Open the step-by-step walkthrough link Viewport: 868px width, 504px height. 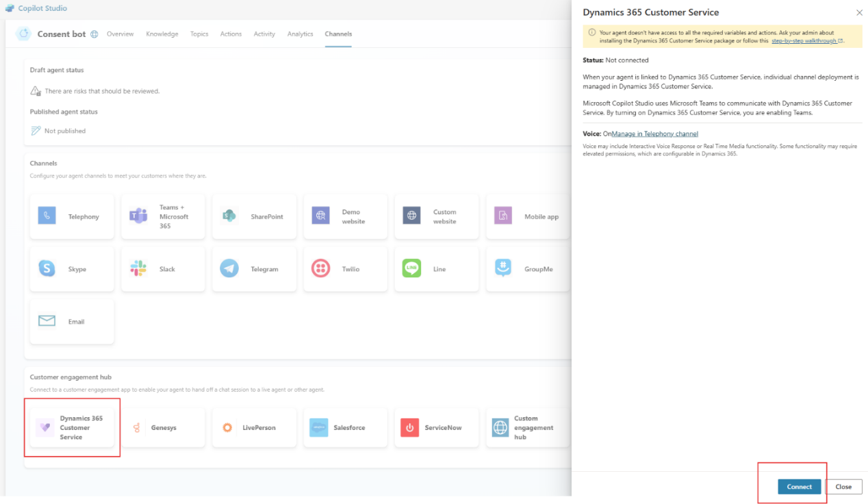coord(807,41)
